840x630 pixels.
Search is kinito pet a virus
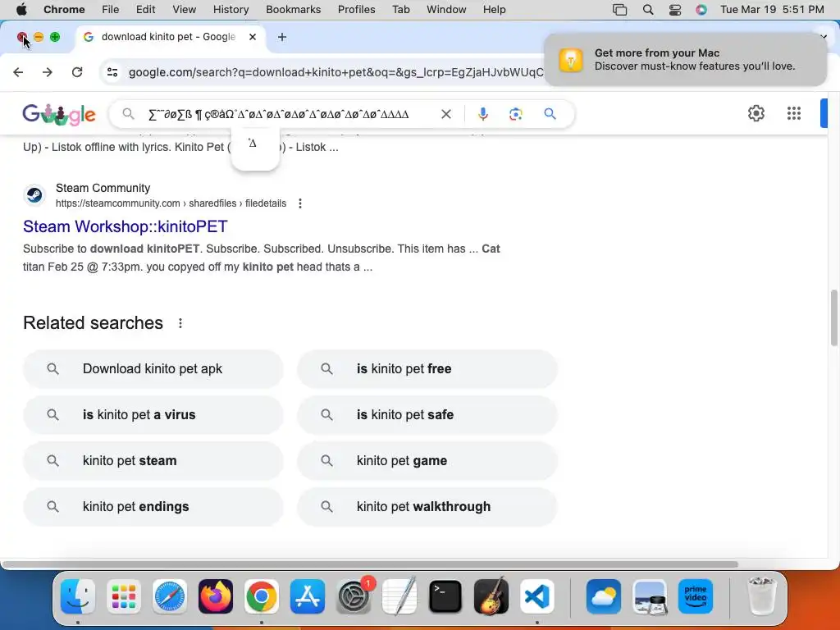pos(153,414)
